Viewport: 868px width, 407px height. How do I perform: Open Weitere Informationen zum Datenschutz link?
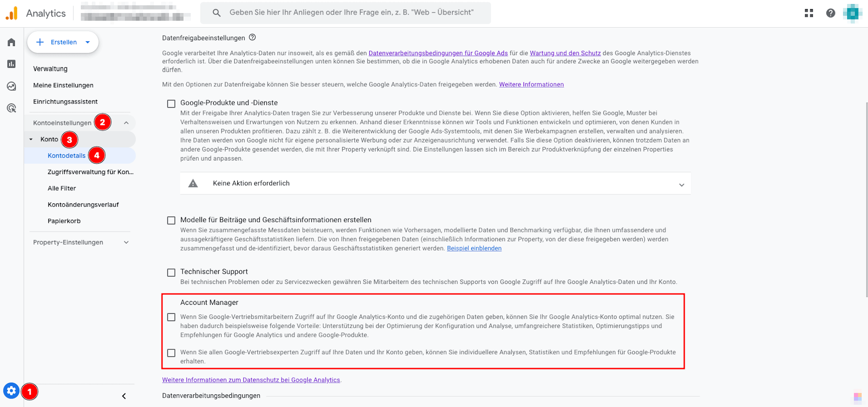[x=251, y=380]
